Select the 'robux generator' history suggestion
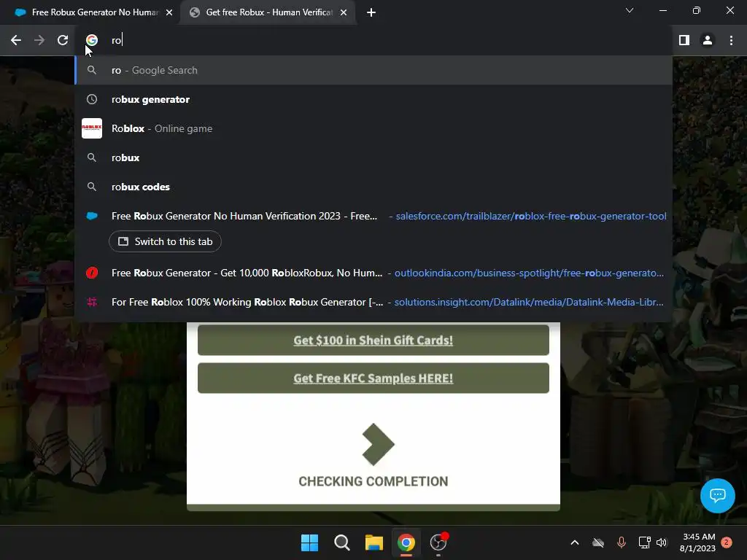 coord(374,99)
